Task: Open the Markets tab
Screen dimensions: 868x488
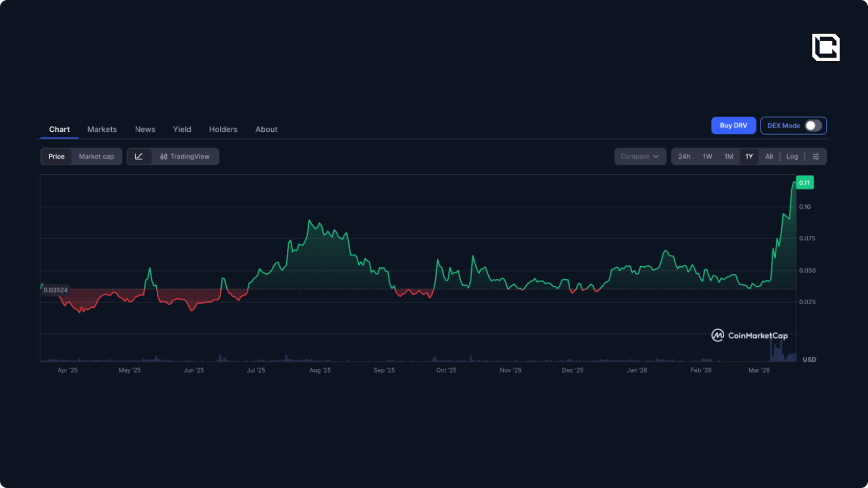Action: coord(102,130)
